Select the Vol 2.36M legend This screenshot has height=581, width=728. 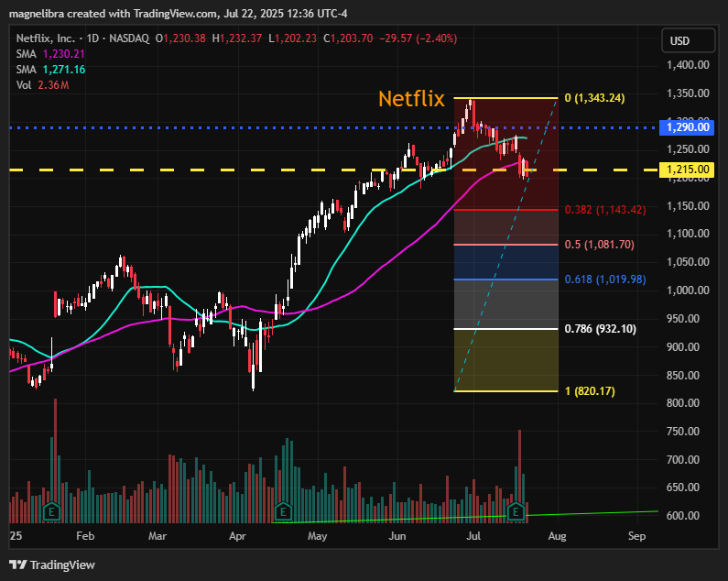coord(43,85)
